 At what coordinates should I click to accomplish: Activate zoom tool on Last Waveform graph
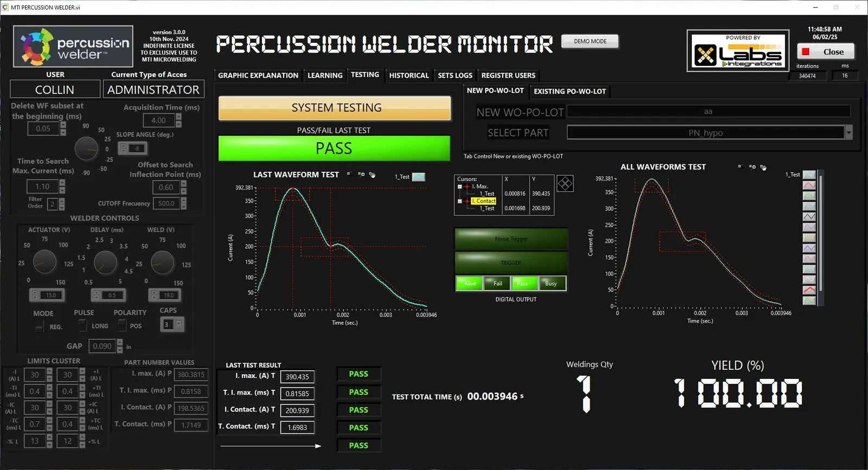pos(361,175)
